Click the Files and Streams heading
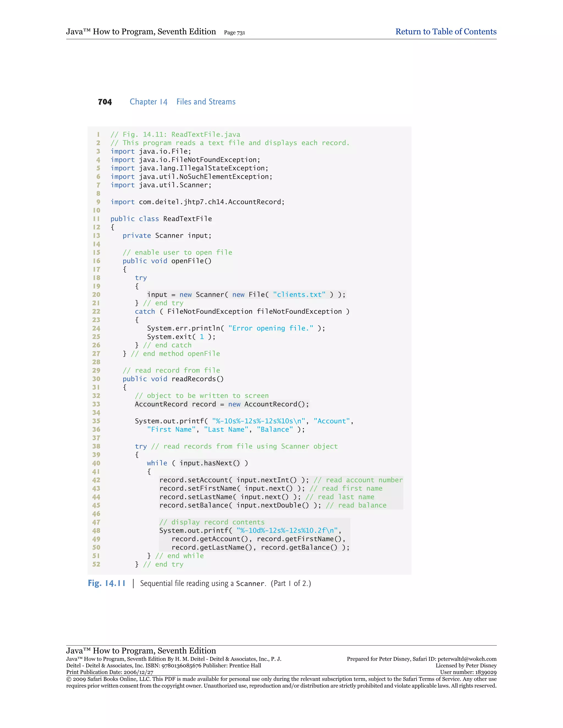The image size is (563, 728). pyautogui.click(x=206, y=102)
